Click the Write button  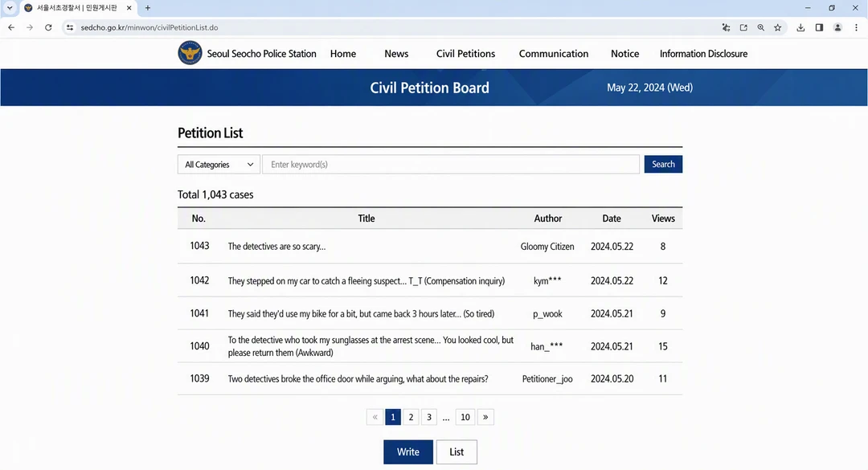click(x=408, y=452)
